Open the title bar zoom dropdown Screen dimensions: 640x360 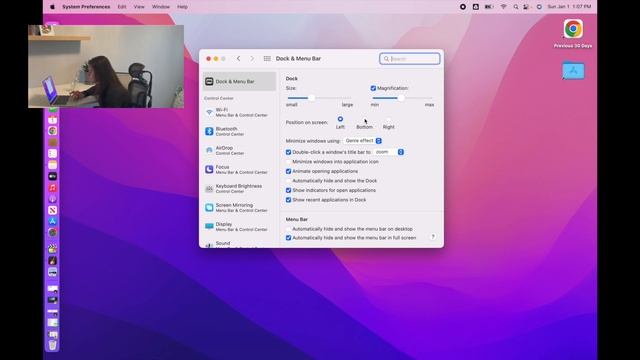(x=389, y=152)
